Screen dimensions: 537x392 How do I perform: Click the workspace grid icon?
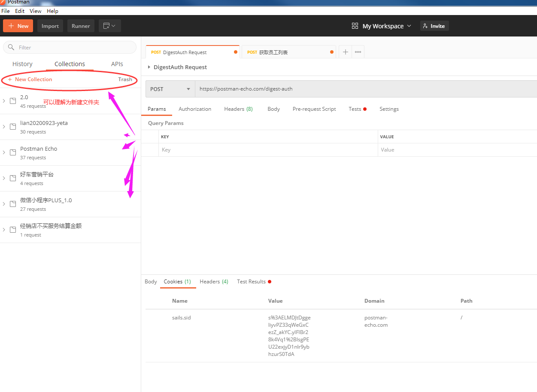pyautogui.click(x=355, y=26)
